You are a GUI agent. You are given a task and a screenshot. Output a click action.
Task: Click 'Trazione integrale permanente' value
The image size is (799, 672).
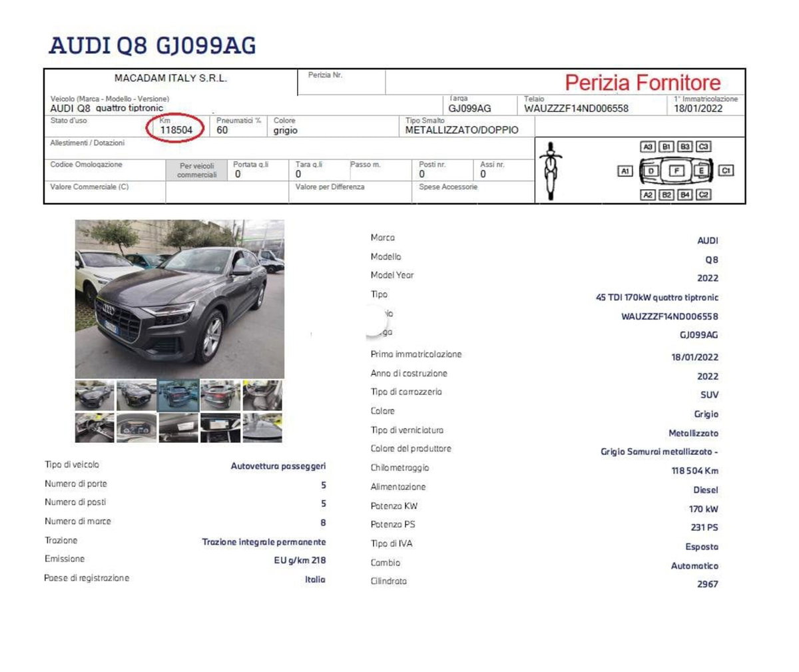point(264,542)
